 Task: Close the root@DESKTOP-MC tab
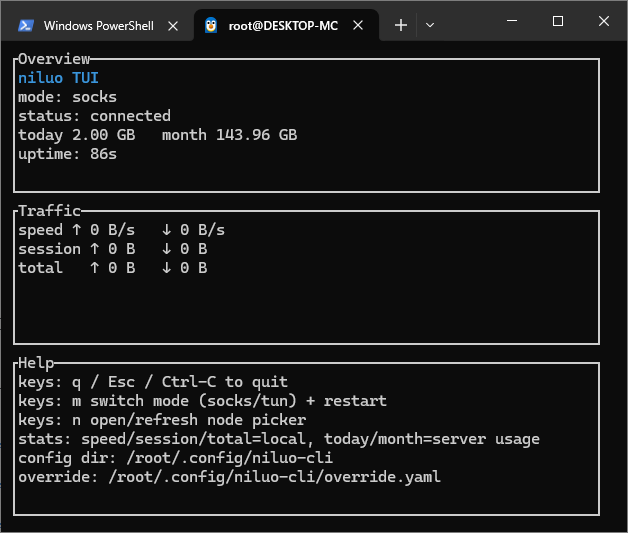[x=358, y=25]
